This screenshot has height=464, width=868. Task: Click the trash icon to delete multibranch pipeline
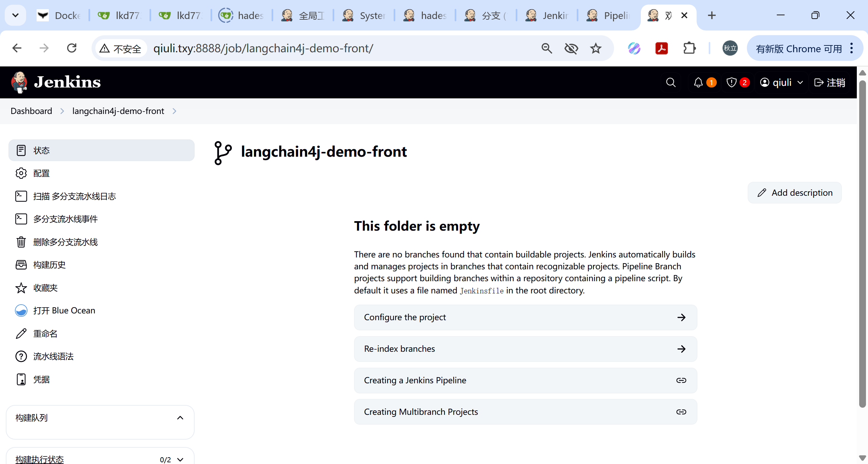(x=21, y=242)
